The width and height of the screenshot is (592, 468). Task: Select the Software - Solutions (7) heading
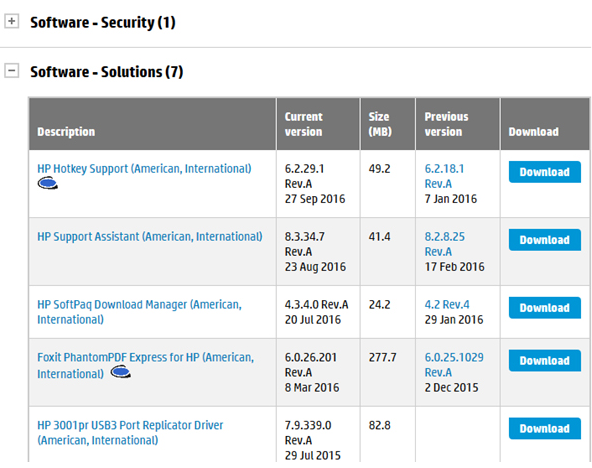[x=106, y=72]
